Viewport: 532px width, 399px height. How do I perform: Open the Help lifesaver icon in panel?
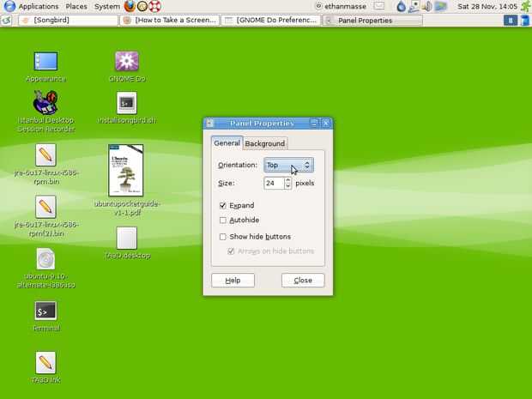click(154, 6)
